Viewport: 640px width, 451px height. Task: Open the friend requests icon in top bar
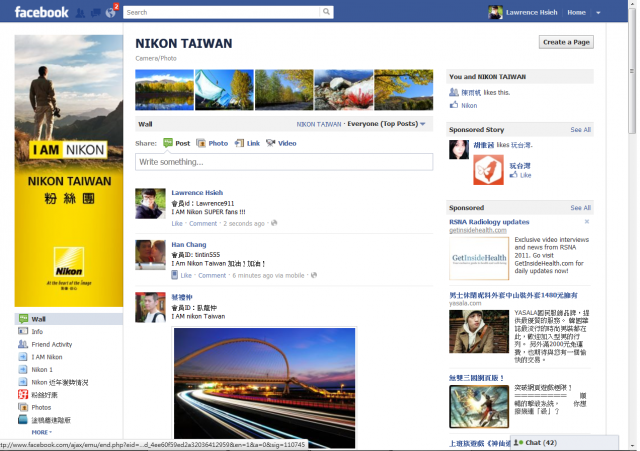[80, 13]
